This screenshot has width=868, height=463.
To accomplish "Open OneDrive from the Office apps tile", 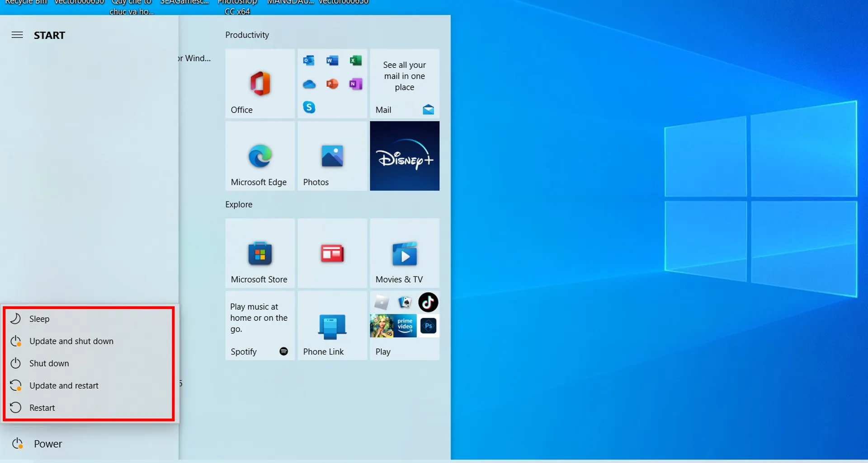I will click(309, 84).
